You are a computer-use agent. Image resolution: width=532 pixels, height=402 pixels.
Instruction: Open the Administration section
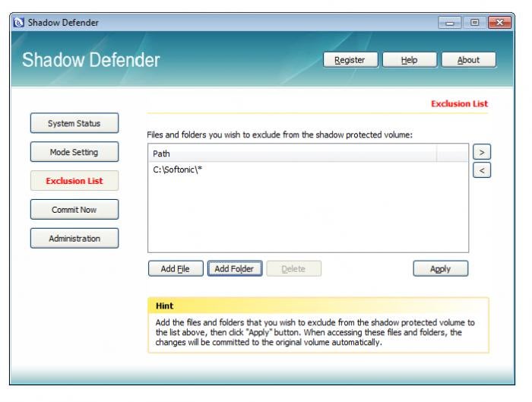[x=74, y=239]
